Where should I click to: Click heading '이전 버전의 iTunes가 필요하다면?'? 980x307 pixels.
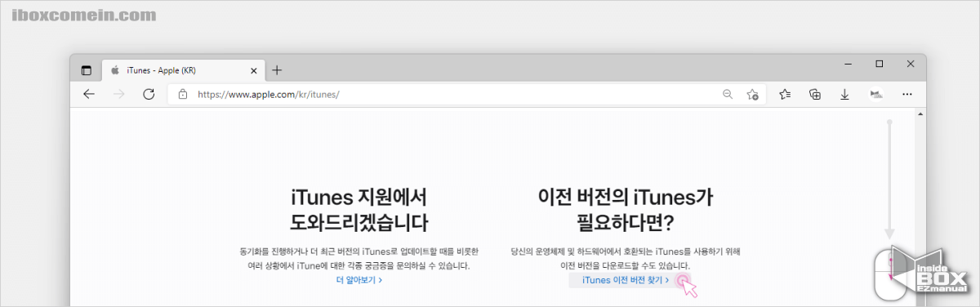point(626,210)
